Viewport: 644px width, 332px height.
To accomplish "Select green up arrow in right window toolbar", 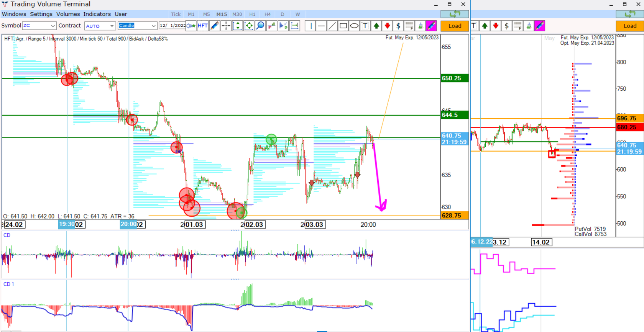I will coord(485,26).
